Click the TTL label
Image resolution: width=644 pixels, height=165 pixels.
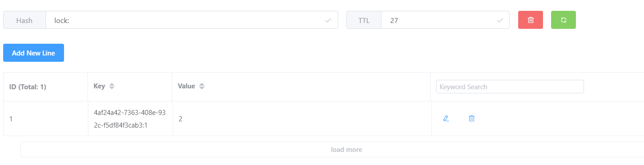(364, 20)
